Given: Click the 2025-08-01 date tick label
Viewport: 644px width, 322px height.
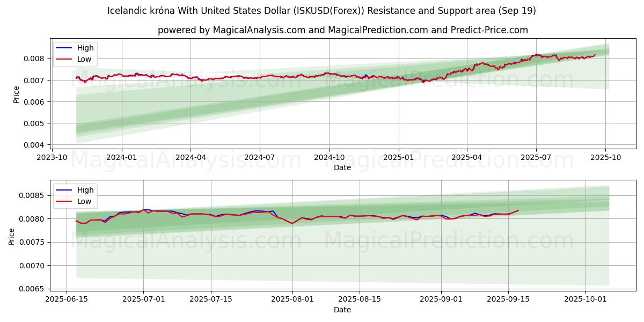Looking at the screenshot, I should [x=292, y=299].
